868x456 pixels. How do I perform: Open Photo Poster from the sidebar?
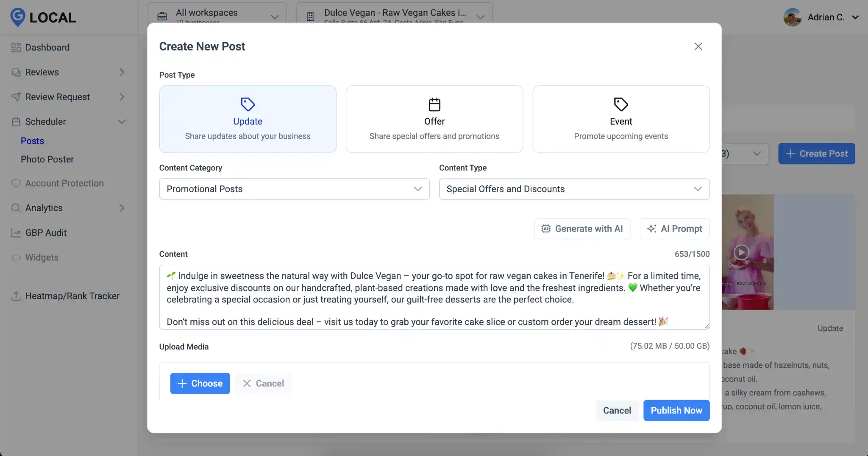click(47, 159)
